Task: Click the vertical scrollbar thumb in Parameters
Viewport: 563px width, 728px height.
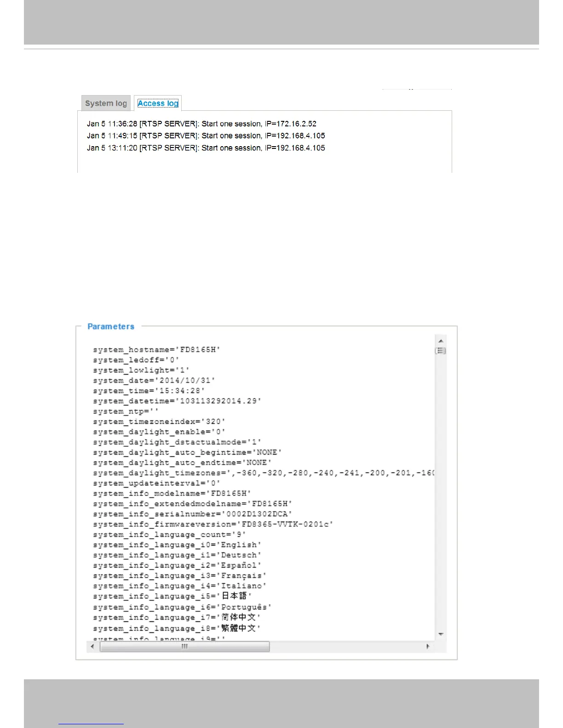Action: coord(441,351)
